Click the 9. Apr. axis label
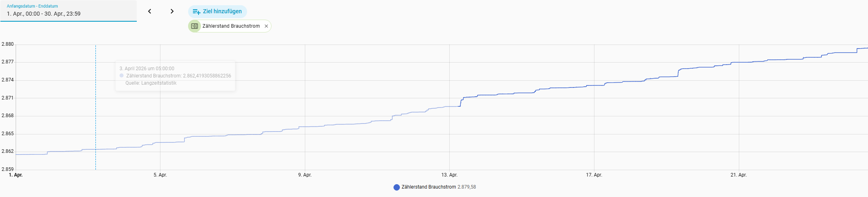 305,175
